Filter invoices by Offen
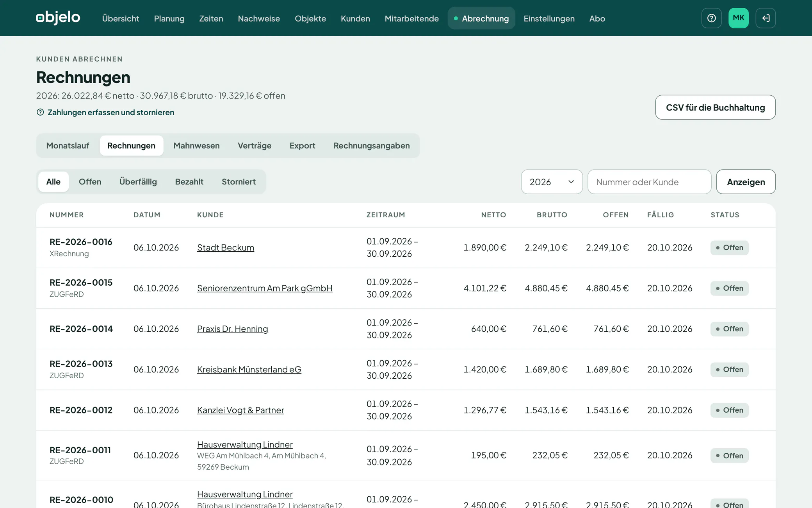Viewport: 812px width, 508px height. [x=90, y=182]
